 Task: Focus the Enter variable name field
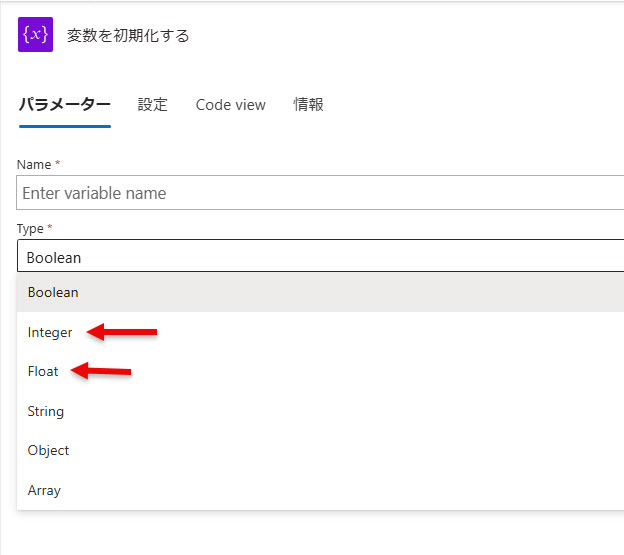coord(320,193)
